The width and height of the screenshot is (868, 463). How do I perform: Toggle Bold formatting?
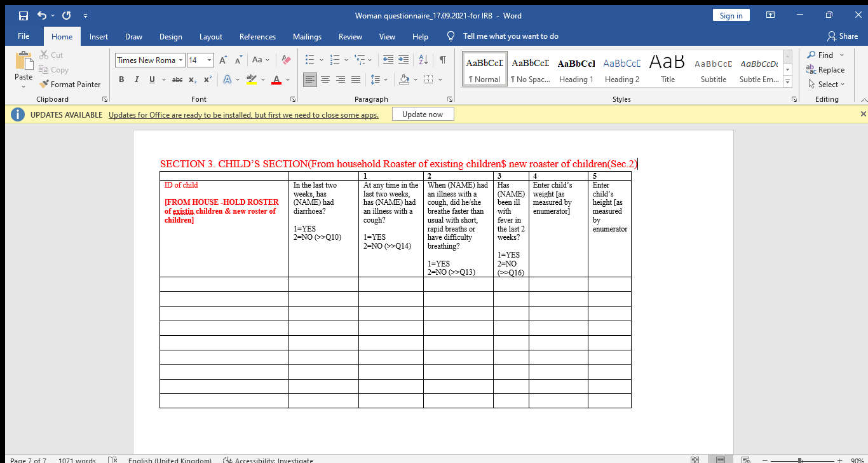121,79
